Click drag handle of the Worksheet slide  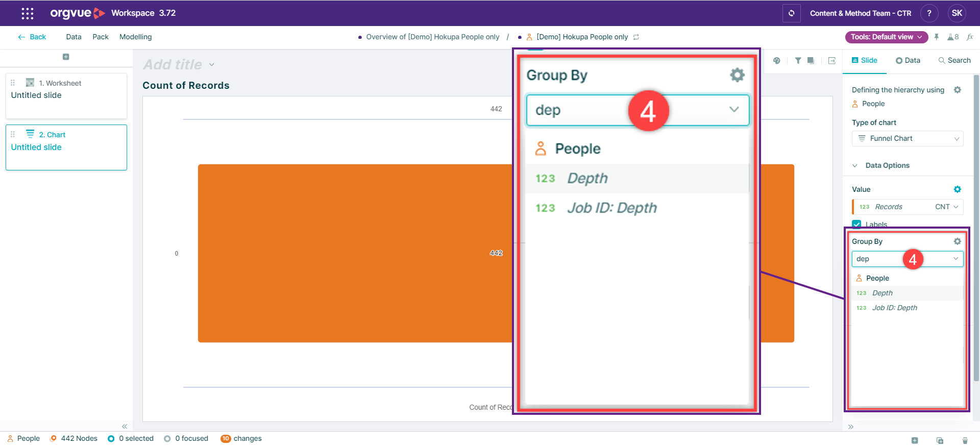tap(13, 83)
